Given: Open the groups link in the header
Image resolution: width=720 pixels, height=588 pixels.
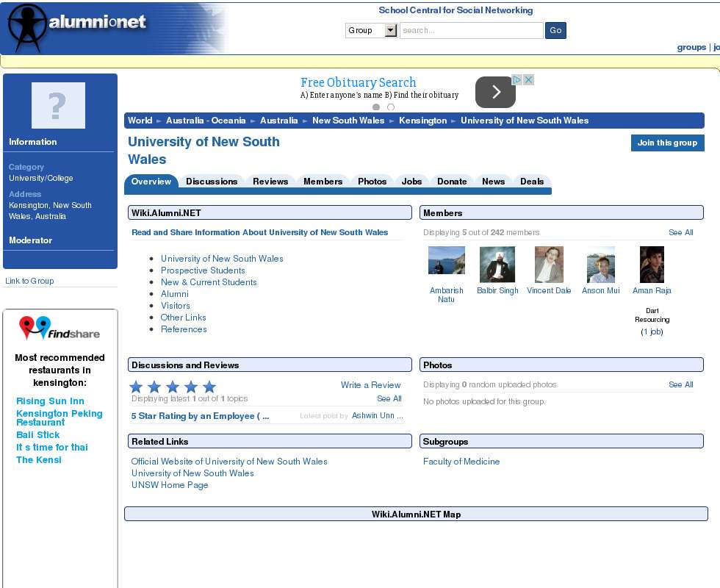Looking at the screenshot, I should pyautogui.click(x=691, y=47).
